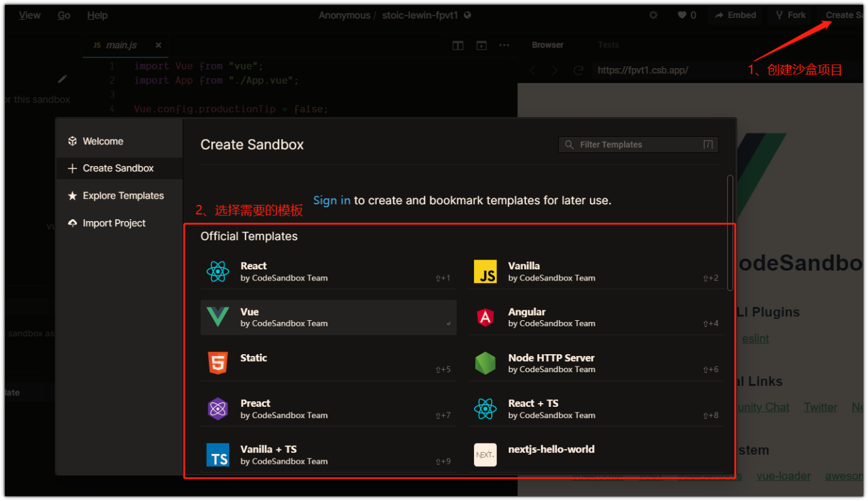Open the Go menu
Viewport: 868px width, 501px height.
click(x=64, y=15)
